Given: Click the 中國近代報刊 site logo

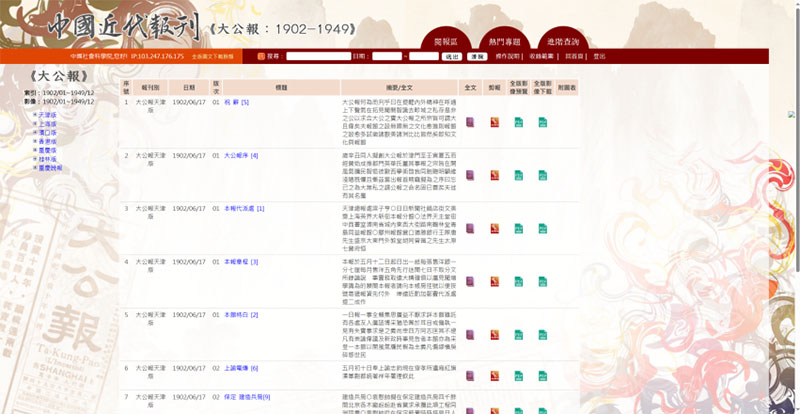Looking at the screenshot, I should click(123, 27).
